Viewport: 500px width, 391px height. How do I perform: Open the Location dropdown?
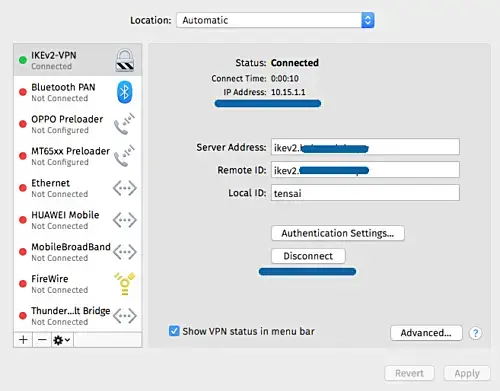(275, 20)
